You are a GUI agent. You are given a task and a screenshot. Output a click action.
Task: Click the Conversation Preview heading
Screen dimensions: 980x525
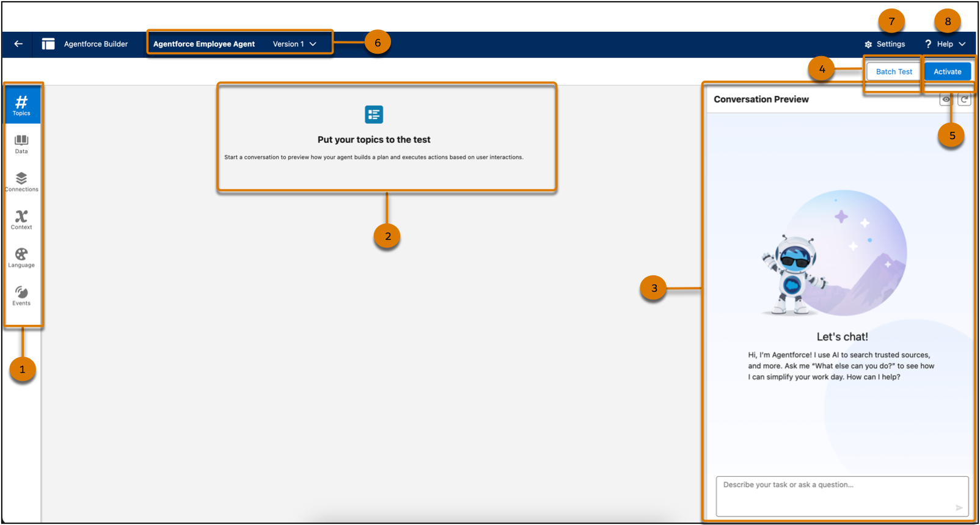(x=761, y=100)
